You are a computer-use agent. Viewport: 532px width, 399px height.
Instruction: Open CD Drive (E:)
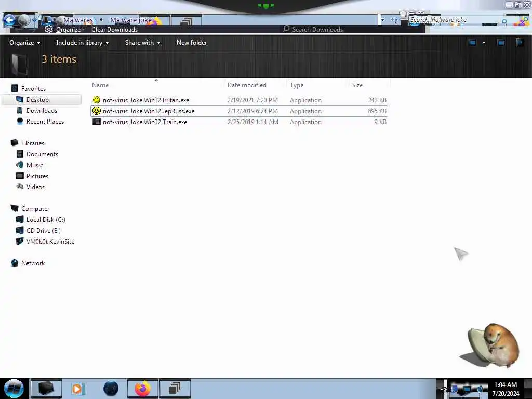point(44,230)
